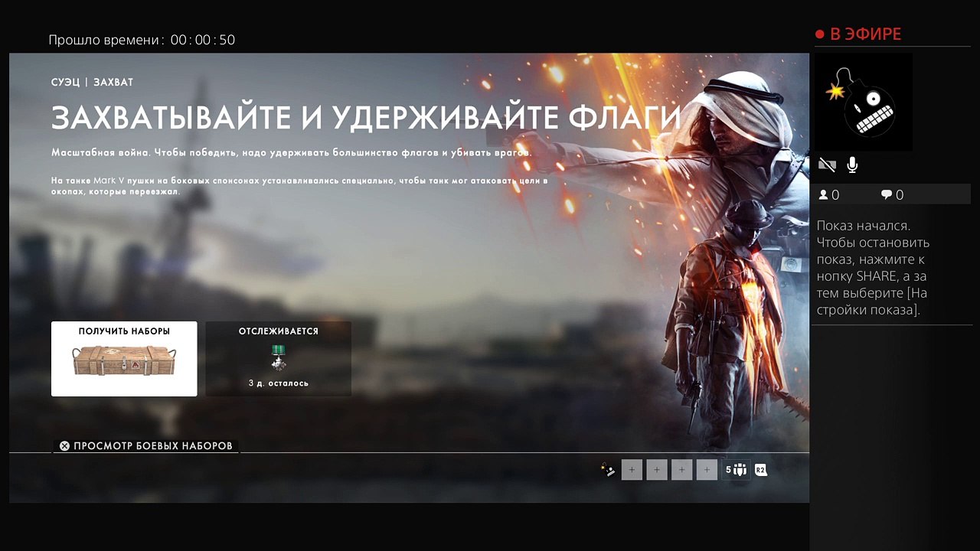The height and width of the screenshot is (551, 980).
Task: Click the '3 д. осталось' text
Action: (279, 383)
